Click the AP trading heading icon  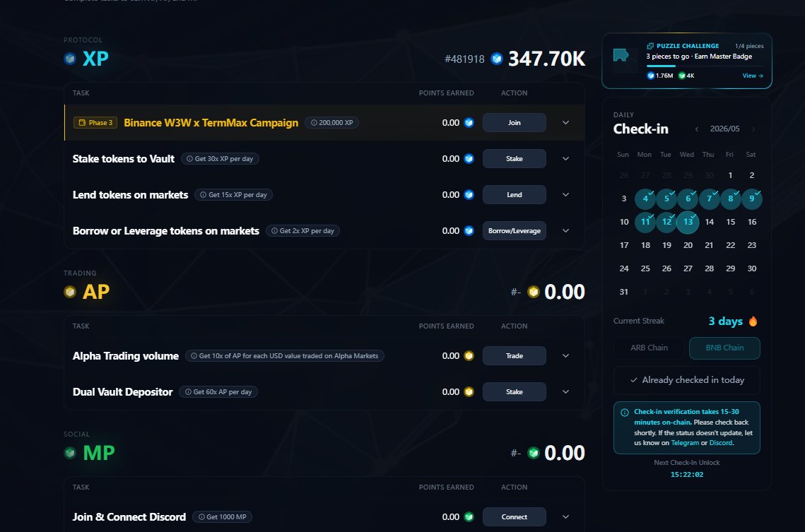coord(70,292)
